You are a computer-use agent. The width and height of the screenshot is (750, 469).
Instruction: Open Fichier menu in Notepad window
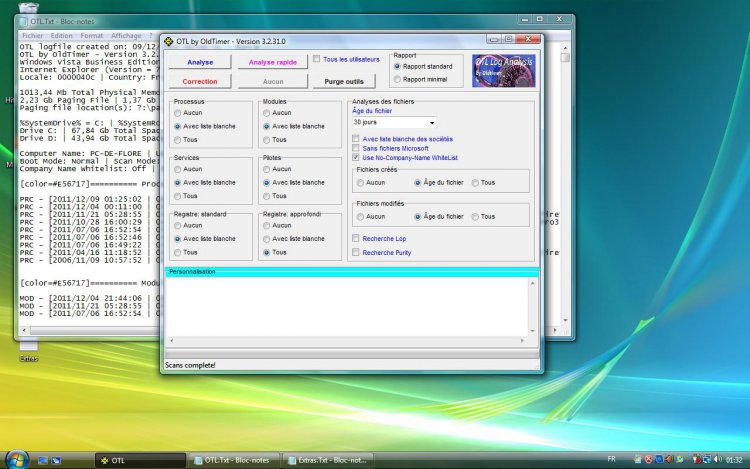[x=33, y=35]
